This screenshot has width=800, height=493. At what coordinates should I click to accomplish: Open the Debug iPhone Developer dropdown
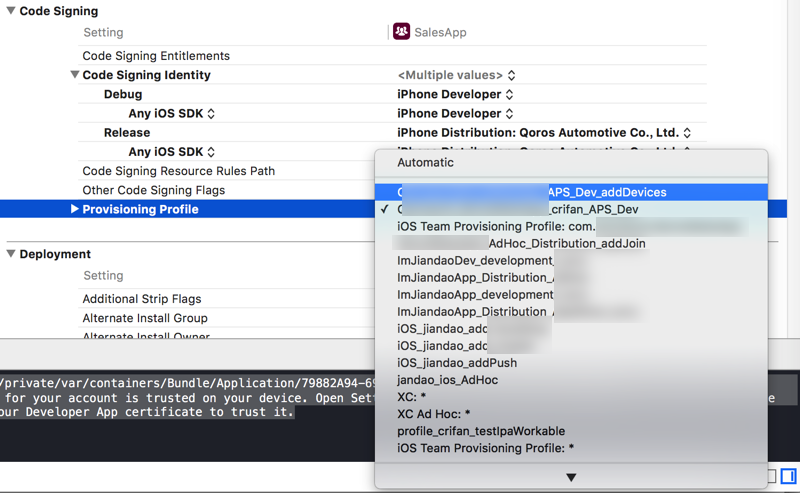coord(455,94)
